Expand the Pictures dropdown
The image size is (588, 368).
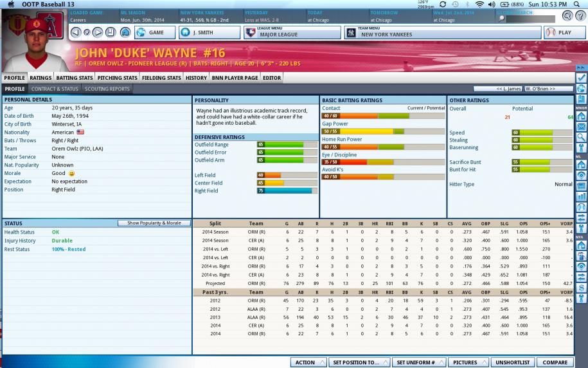[467, 362]
